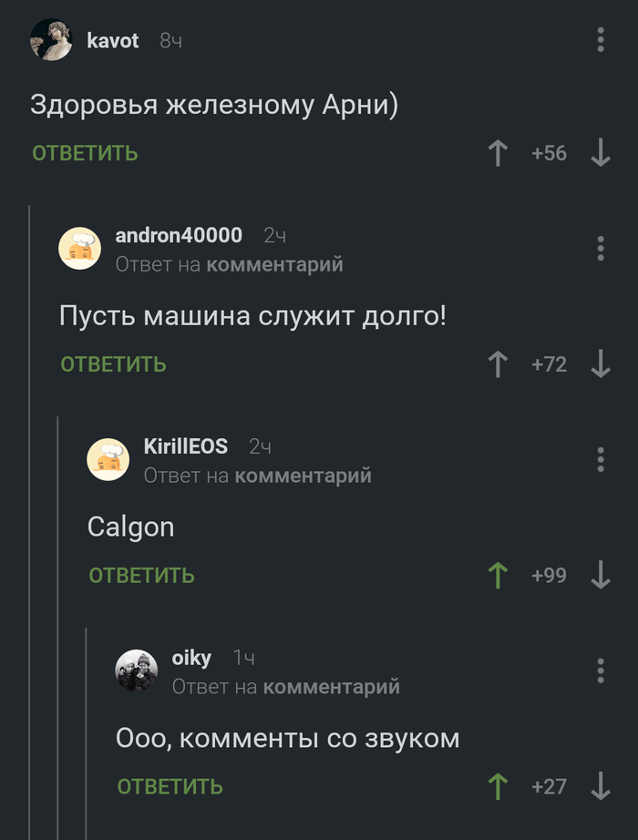Remove upvote on the Calgon comment
Screen dimensions: 638x840
click(x=498, y=576)
